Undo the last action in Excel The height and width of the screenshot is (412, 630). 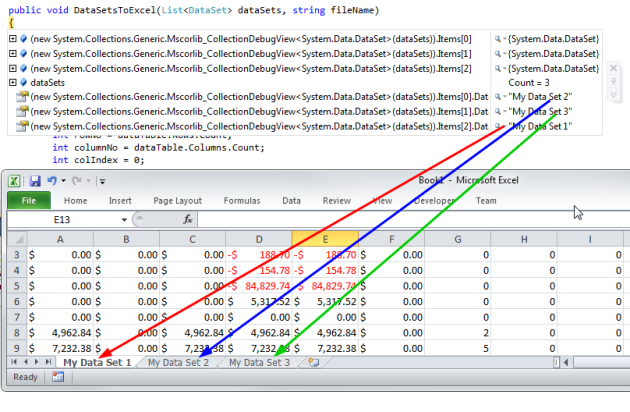point(52,181)
